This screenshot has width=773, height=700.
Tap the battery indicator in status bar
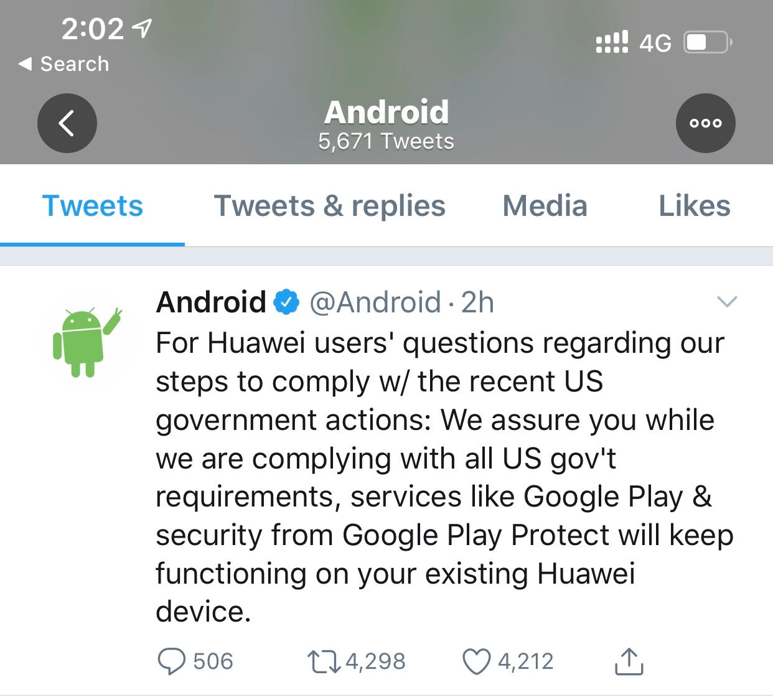pyautogui.click(x=708, y=42)
